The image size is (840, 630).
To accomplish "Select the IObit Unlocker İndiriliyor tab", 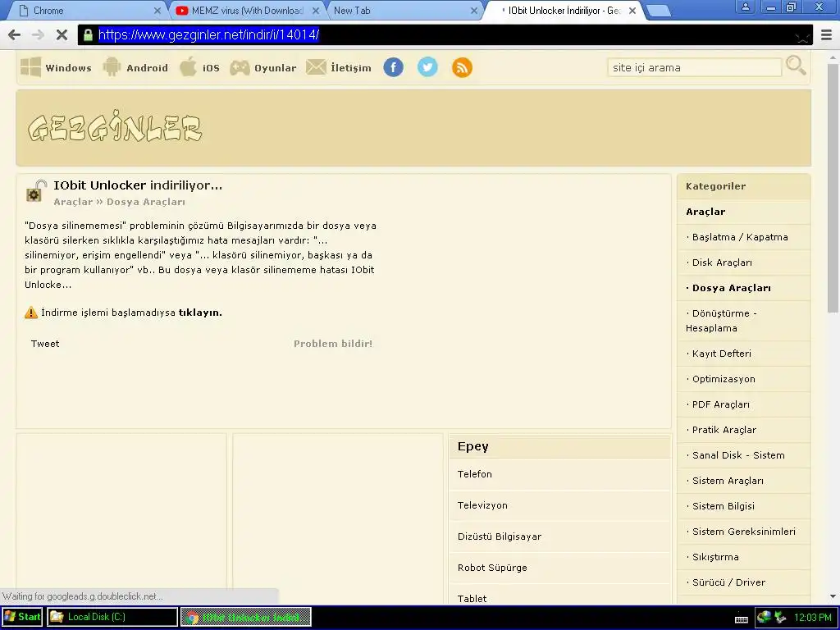I will point(564,11).
